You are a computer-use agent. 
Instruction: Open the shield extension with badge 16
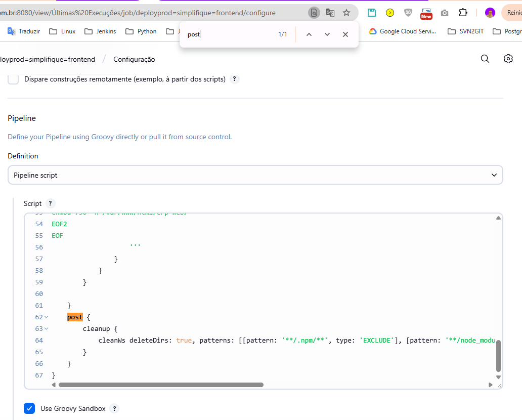tap(408, 13)
